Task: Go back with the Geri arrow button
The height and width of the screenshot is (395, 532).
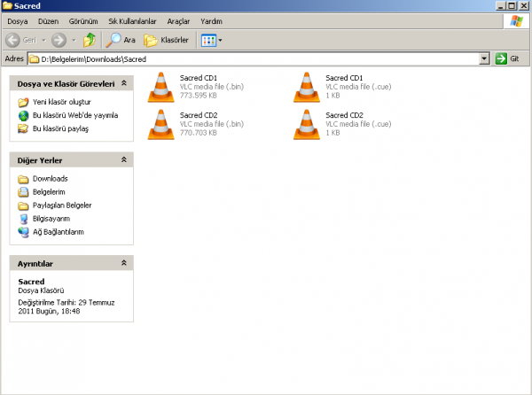Action: [x=13, y=40]
